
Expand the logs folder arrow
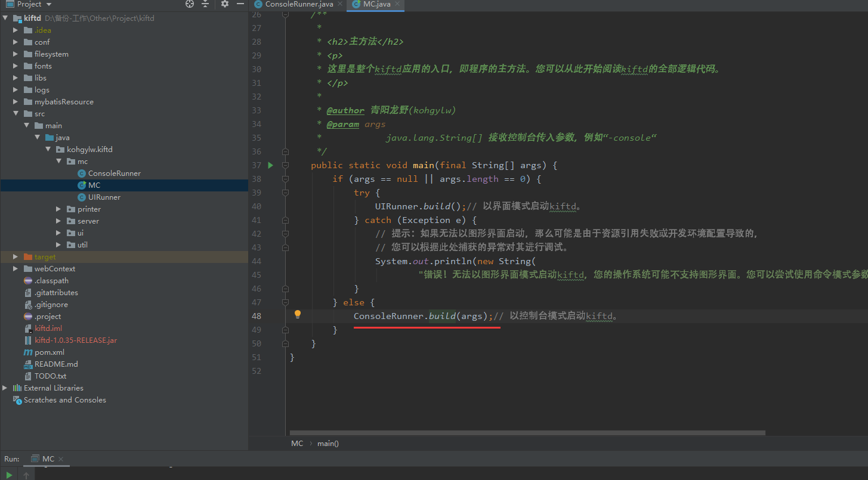[16, 89]
